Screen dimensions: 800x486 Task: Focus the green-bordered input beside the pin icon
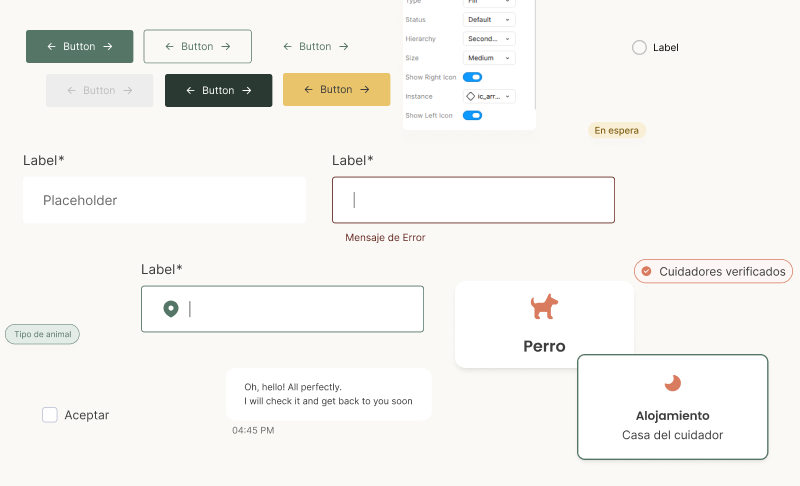click(282, 309)
